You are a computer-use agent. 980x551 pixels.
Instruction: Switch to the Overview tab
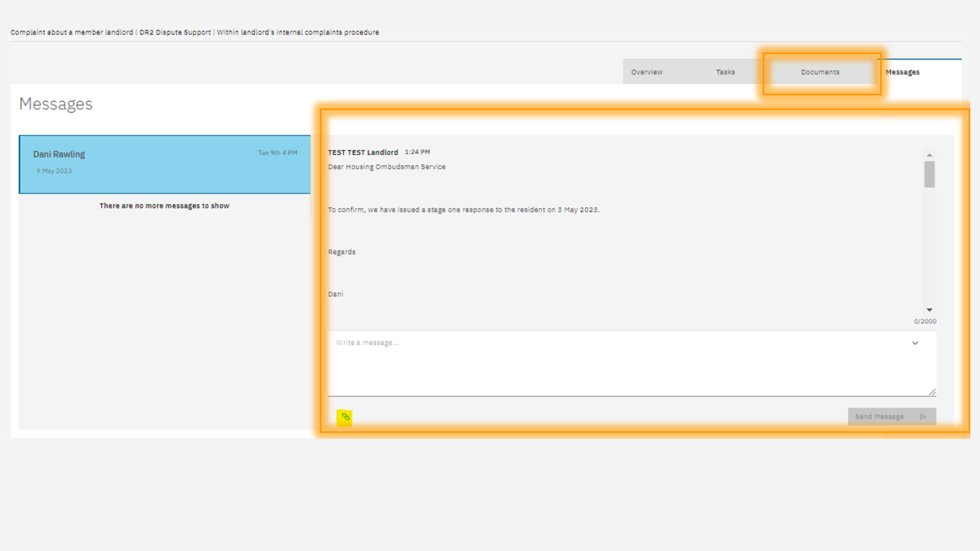pyautogui.click(x=647, y=72)
